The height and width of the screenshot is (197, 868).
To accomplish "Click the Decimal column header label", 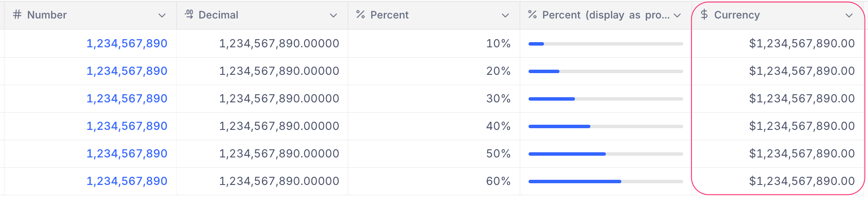I will (x=218, y=15).
